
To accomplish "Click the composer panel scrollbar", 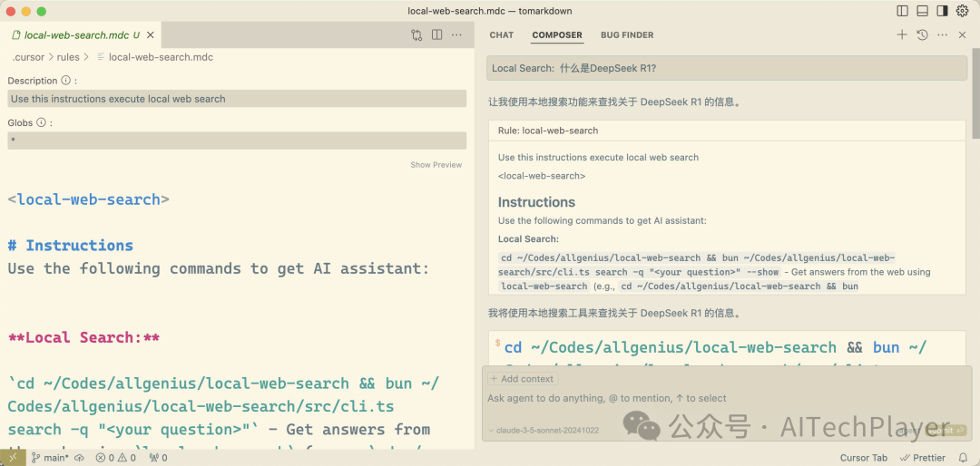I will (x=975, y=93).
